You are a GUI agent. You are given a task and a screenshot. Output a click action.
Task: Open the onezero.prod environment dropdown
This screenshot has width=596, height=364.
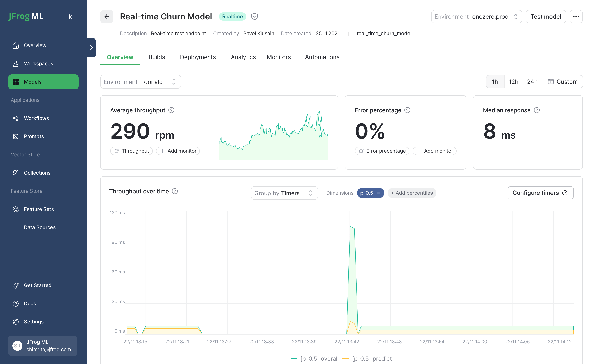477,17
